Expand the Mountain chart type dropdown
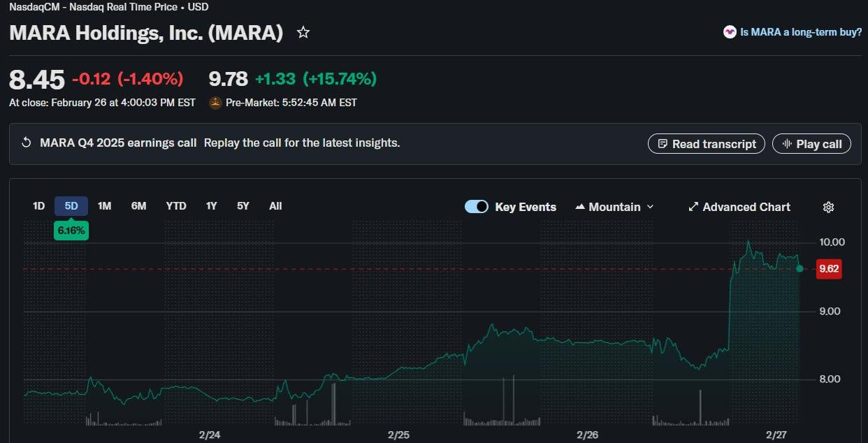868x443 pixels. coord(614,207)
